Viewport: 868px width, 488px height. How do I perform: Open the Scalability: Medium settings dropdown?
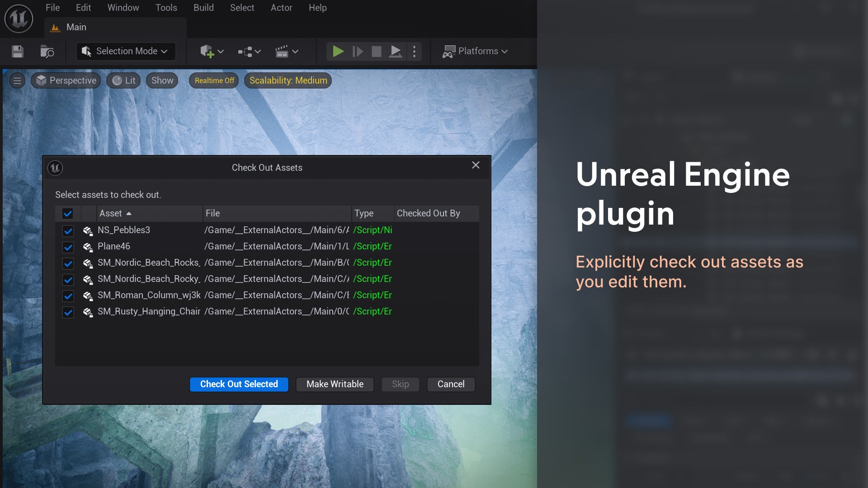pyautogui.click(x=288, y=80)
